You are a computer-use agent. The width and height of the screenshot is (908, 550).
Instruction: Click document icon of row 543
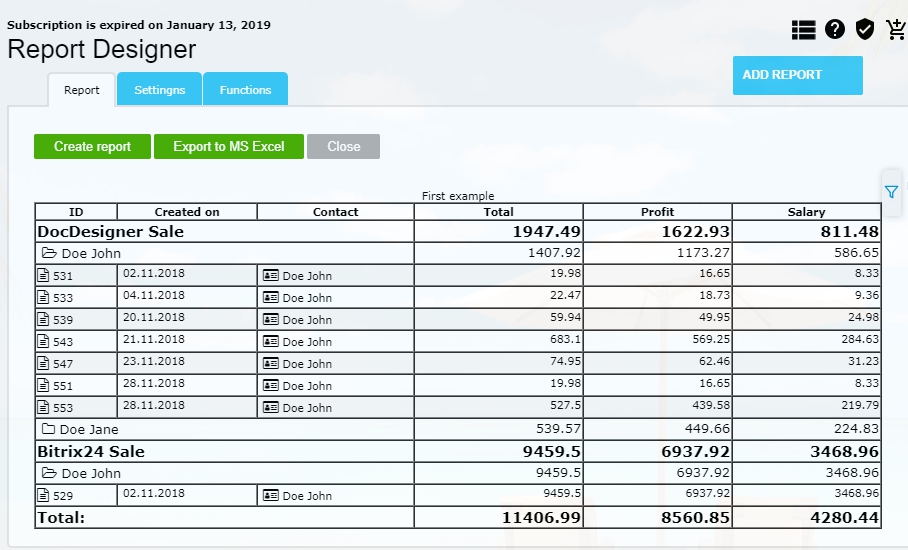[43, 341]
